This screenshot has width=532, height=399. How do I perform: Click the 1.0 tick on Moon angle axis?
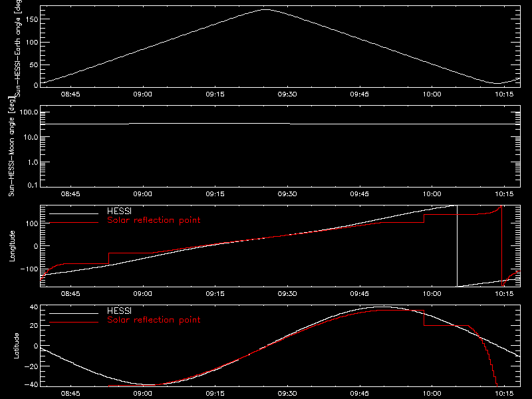point(33,162)
